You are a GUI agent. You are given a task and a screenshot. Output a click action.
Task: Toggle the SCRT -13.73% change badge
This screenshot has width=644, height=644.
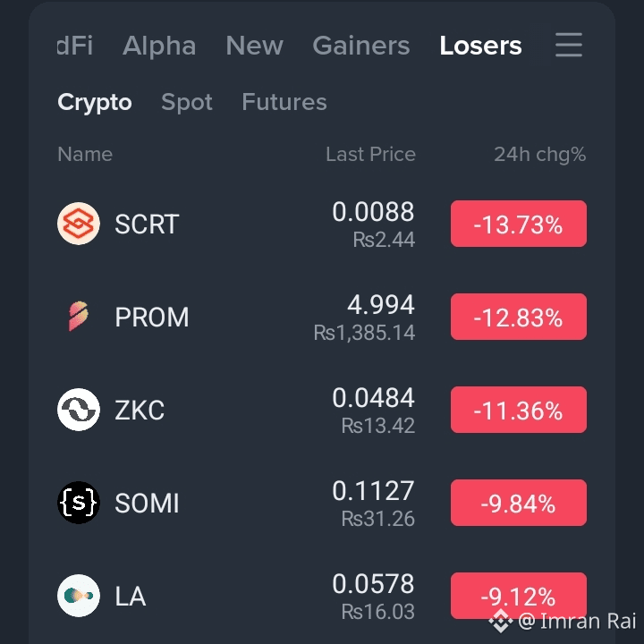(518, 224)
